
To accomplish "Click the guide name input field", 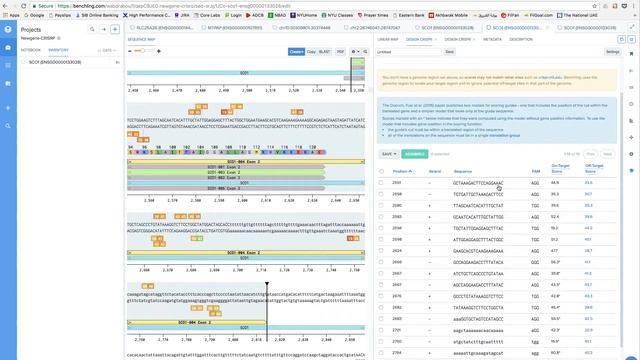I will tap(409, 52).
